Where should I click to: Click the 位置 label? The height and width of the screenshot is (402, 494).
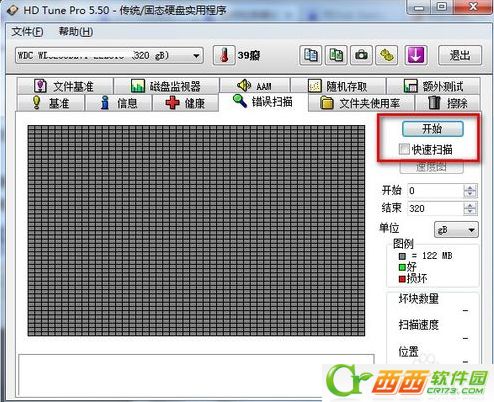coord(408,351)
